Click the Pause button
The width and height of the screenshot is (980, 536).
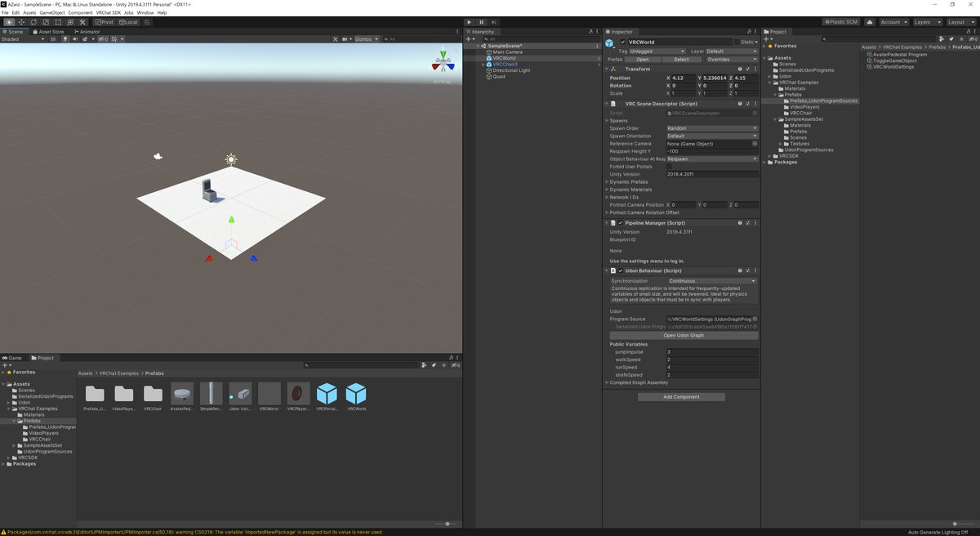(x=481, y=22)
